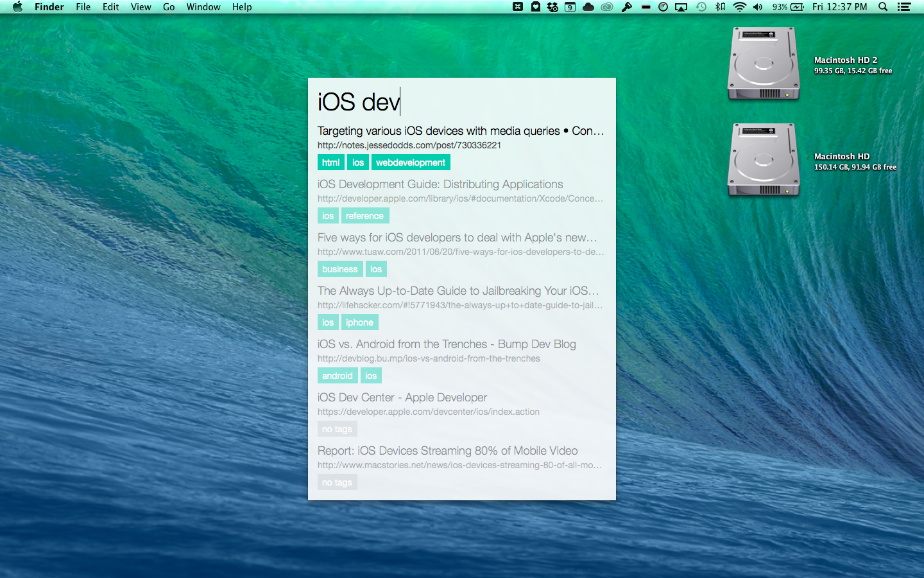Screen dimensions: 924x578
Task: Open the Dropbox menu bar icon
Action: point(552,7)
